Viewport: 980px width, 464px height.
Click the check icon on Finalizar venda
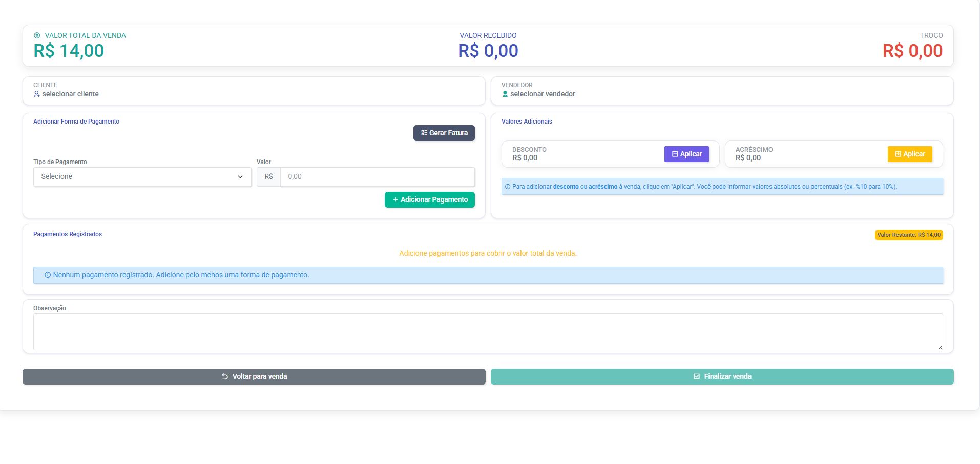coord(697,377)
